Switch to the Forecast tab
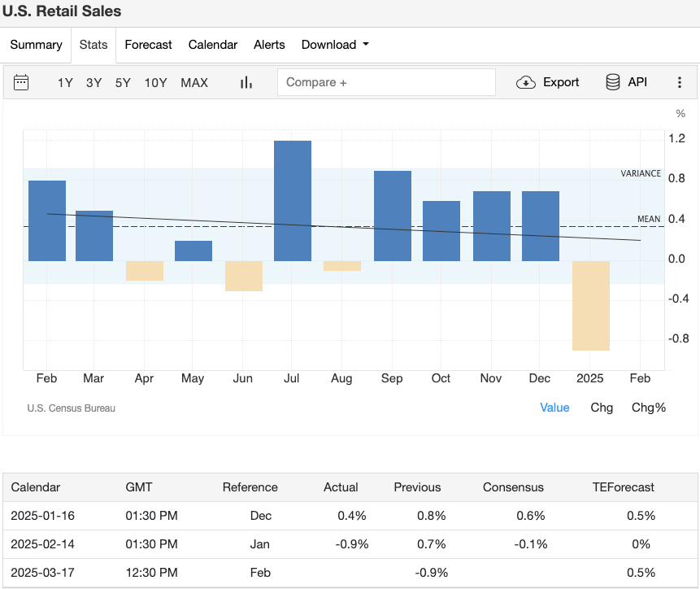The height and width of the screenshot is (589, 700). (148, 45)
